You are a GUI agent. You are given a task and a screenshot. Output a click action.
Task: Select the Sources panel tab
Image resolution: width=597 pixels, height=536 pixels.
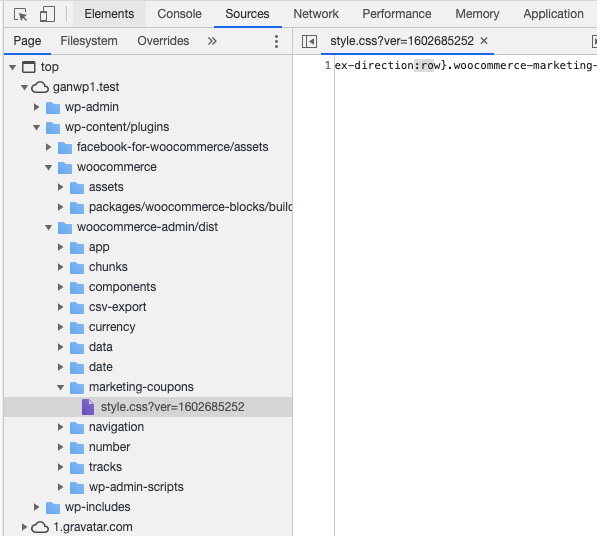click(x=247, y=14)
